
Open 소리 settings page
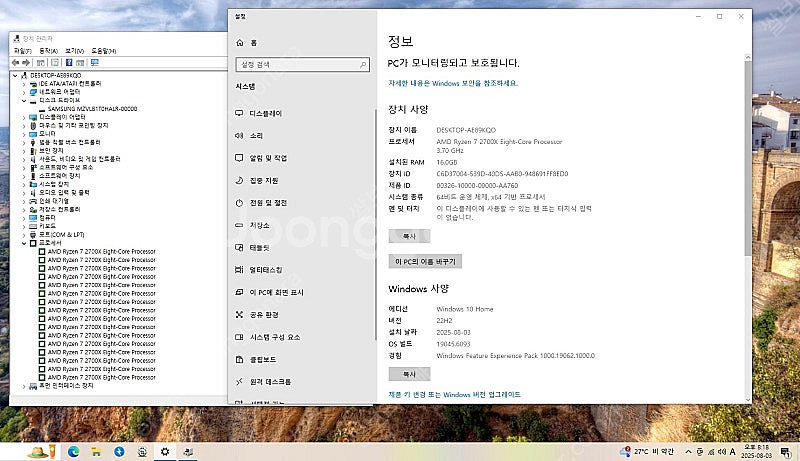[301, 136]
